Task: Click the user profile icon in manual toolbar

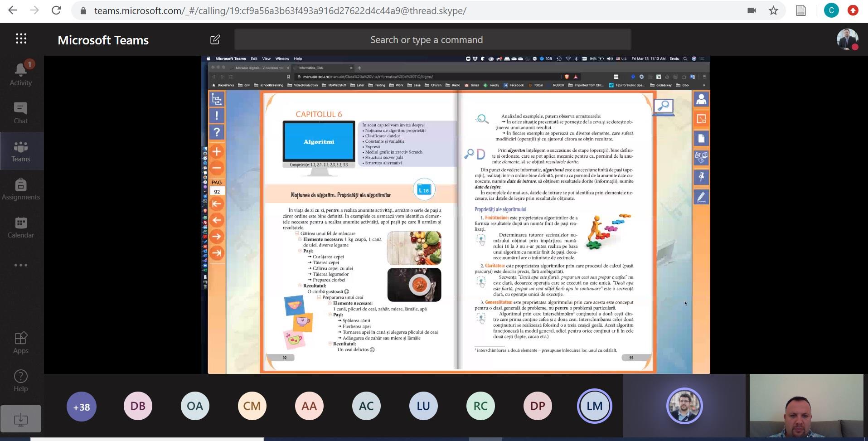Action: tap(701, 99)
